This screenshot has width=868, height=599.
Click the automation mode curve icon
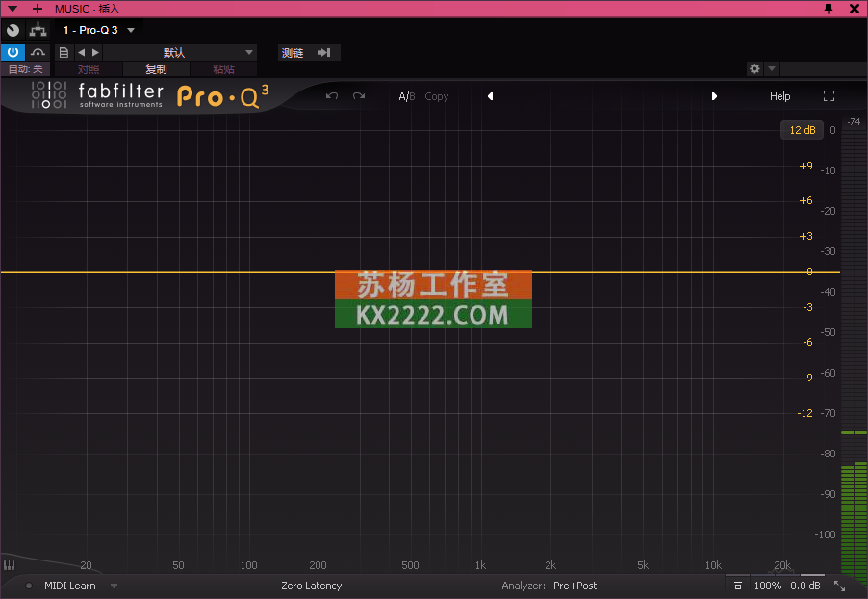pos(38,53)
